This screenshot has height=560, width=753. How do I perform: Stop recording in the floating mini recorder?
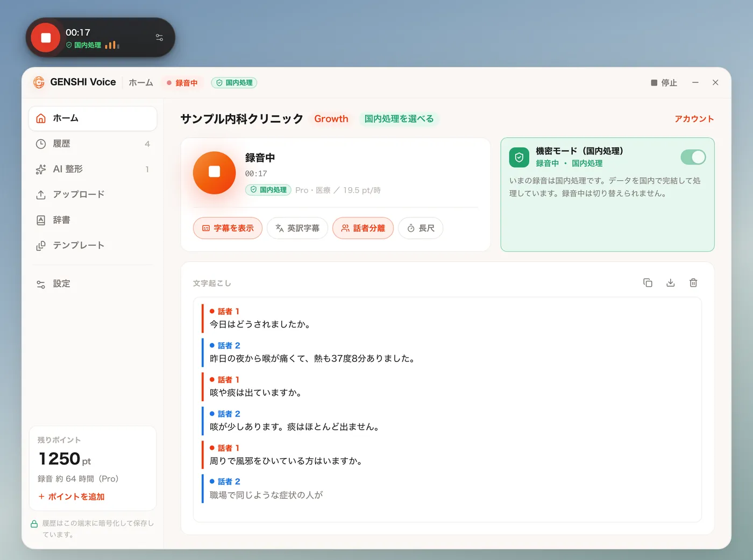(x=46, y=38)
